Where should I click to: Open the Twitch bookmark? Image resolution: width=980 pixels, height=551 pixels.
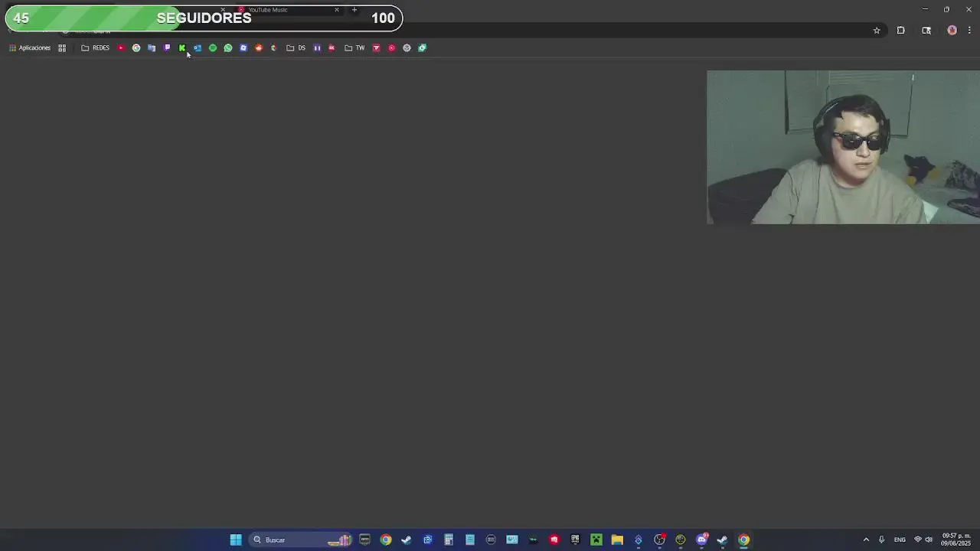[167, 47]
